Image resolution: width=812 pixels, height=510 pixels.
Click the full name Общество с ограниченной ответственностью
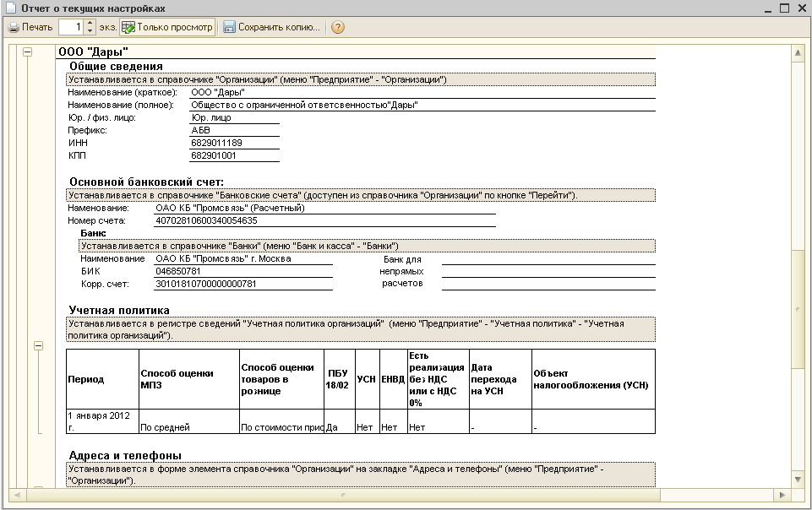pyautogui.click(x=304, y=105)
